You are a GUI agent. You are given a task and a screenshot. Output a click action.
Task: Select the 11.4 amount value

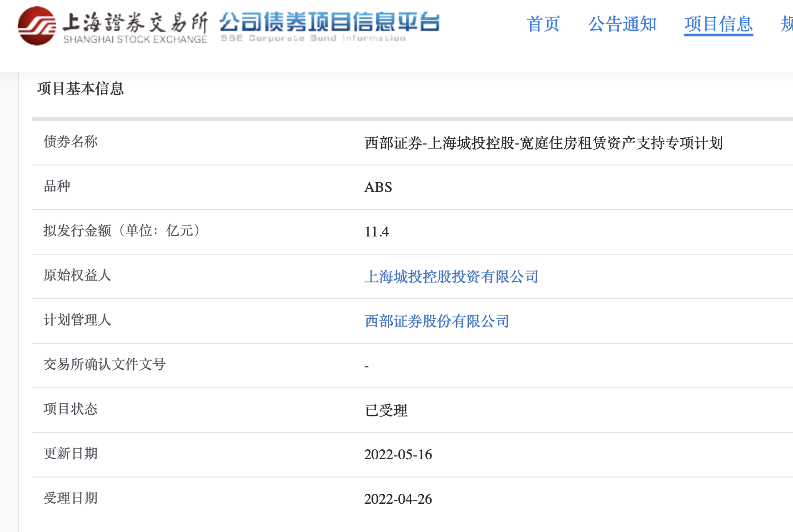376,231
